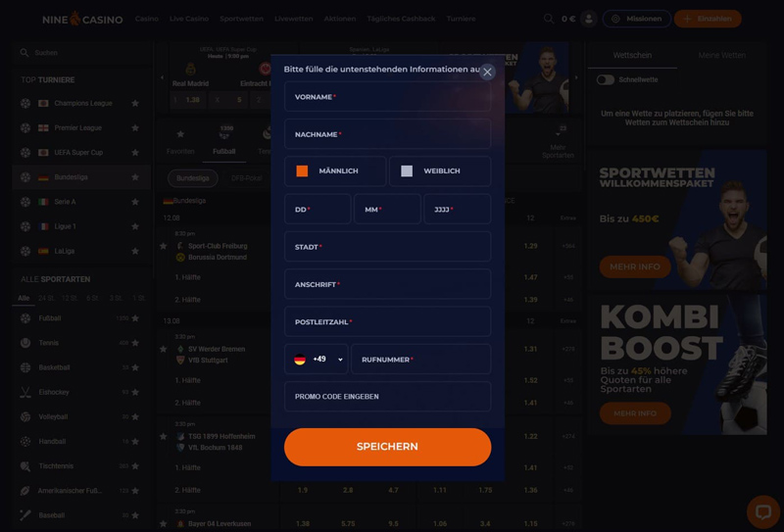The height and width of the screenshot is (532, 784).
Task: Close the registration info dialog
Action: click(x=487, y=72)
